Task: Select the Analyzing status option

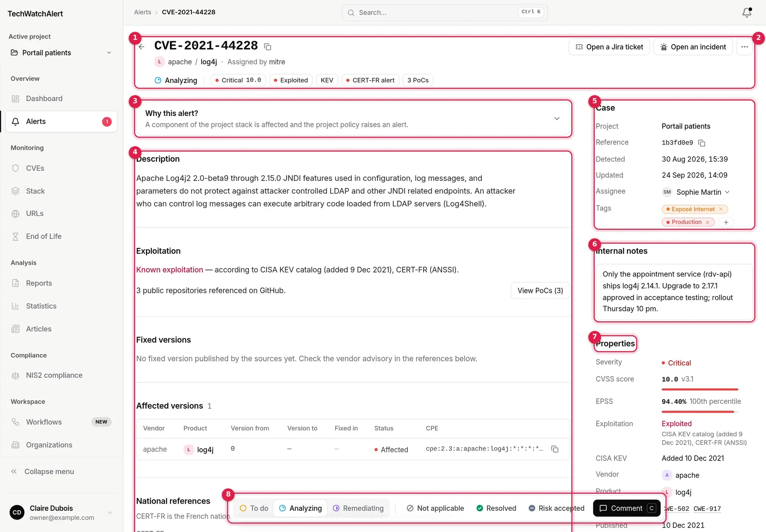Action: pyautogui.click(x=300, y=508)
